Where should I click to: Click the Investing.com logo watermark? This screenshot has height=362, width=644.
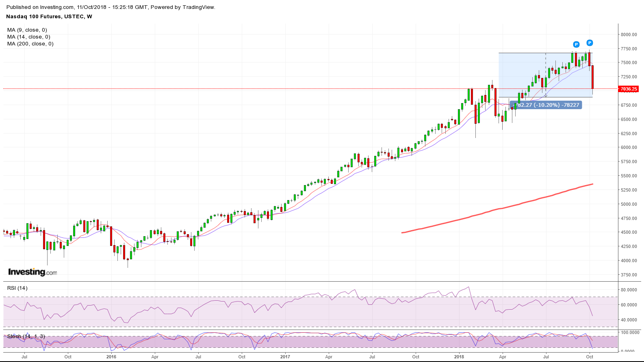coord(33,272)
